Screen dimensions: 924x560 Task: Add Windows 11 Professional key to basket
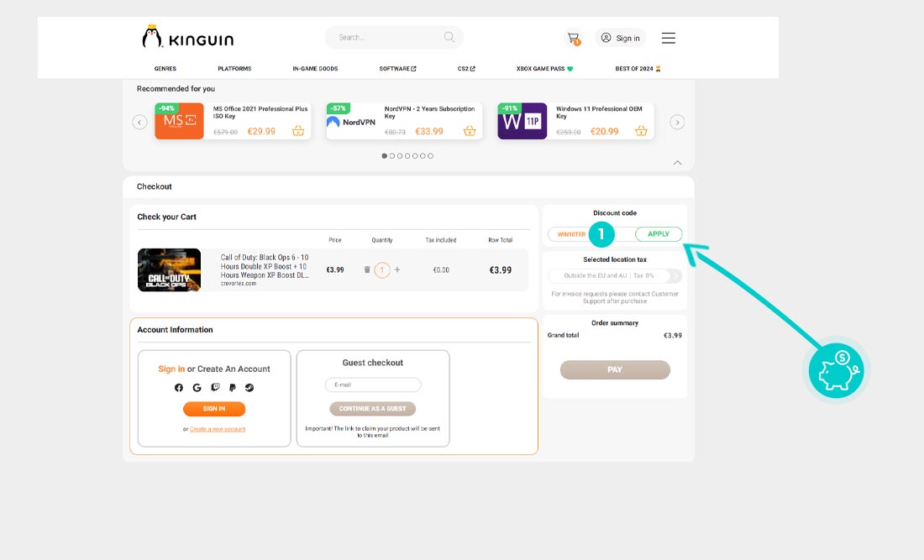point(641,131)
